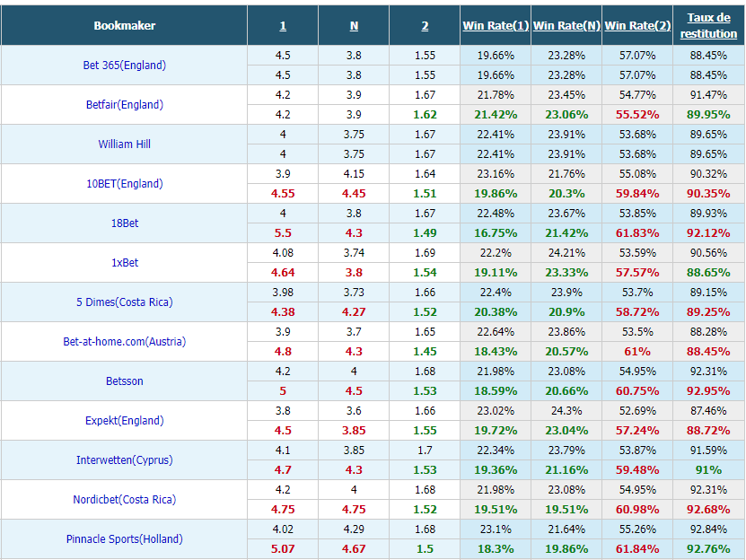Image resolution: width=746 pixels, height=560 pixels.
Task: Open Nordicbet(Costa Rica) bookmaker link
Action: tap(124, 500)
